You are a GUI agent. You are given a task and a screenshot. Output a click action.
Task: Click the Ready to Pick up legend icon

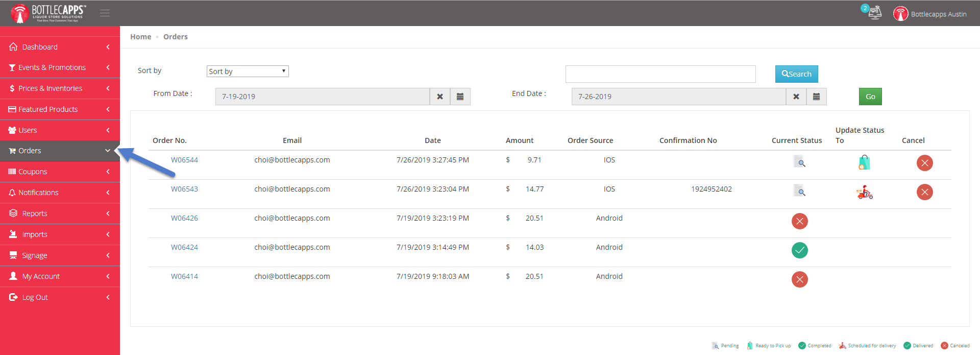pos(750,346)
